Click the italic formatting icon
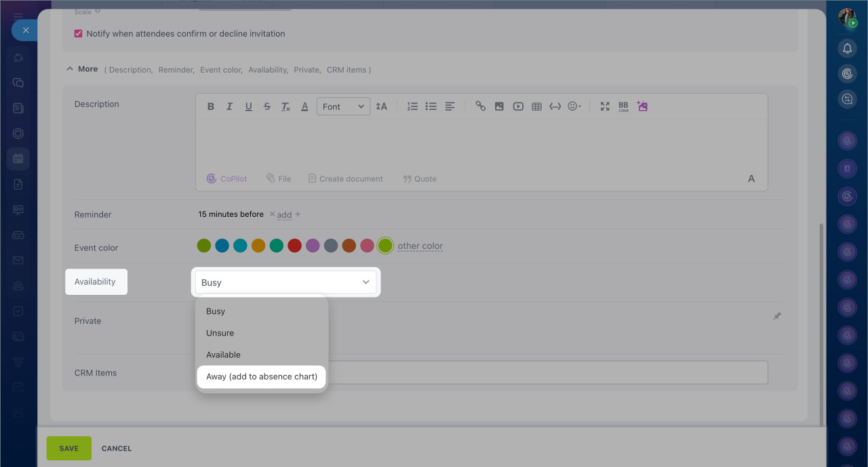868x467 pixels. point(229,106)
